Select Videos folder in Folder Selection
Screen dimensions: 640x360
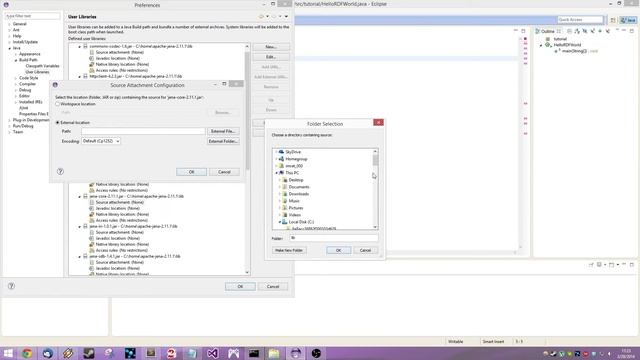click(295, 215)
